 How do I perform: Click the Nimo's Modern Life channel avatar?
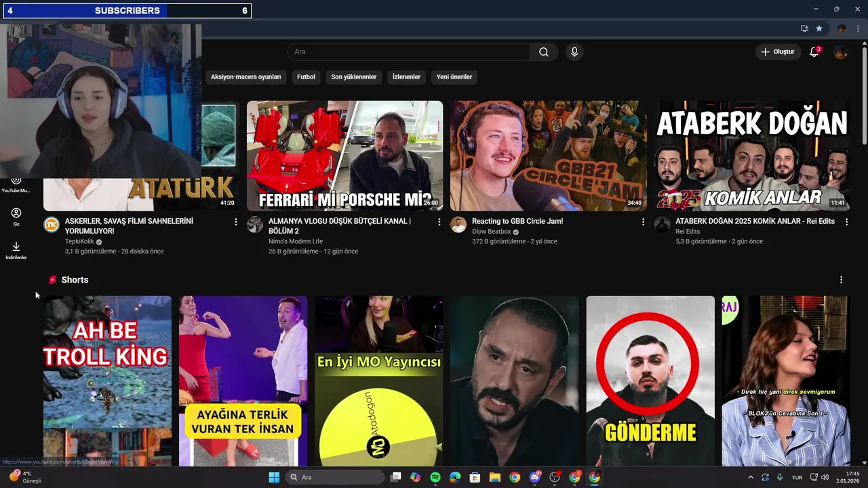(x=255, y=225)
